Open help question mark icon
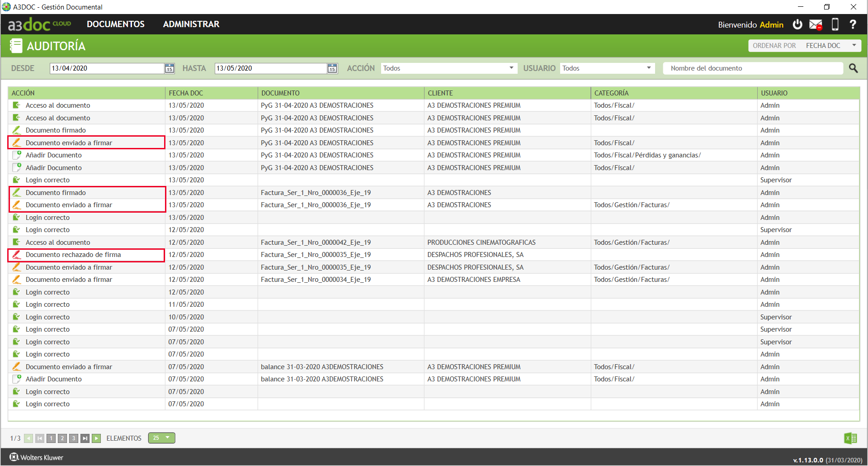The height and width of the screenshot is (466, 868). coord(853,24)
